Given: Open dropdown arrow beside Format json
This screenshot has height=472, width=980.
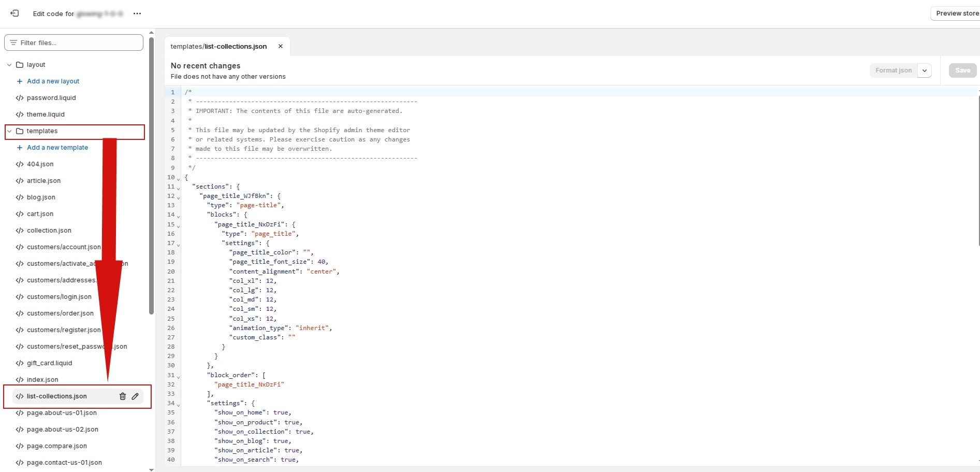Looking at the screenshot, I should [925, 70].
